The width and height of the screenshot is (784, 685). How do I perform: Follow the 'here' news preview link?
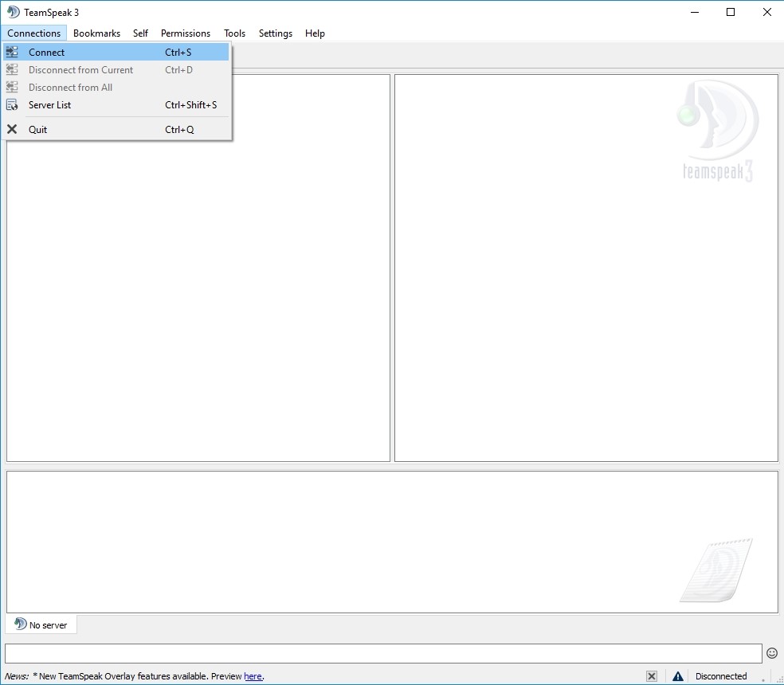point(253,676)
